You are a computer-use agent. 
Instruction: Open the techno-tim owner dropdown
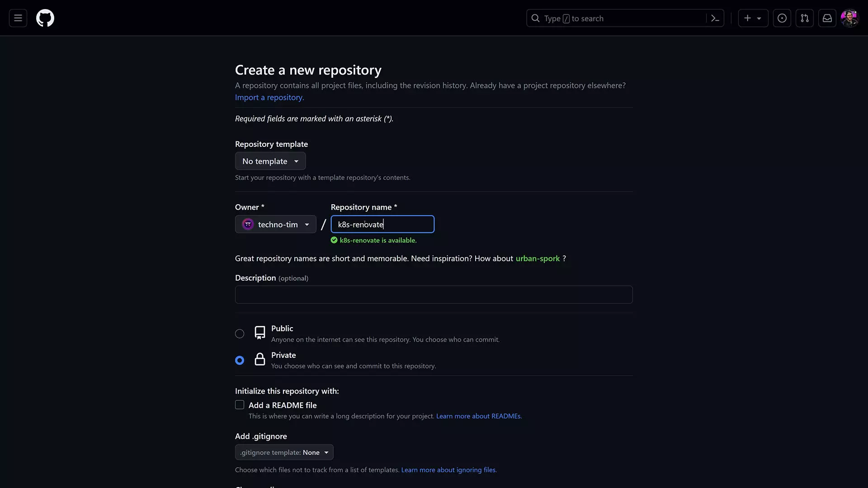pos(275,225)
